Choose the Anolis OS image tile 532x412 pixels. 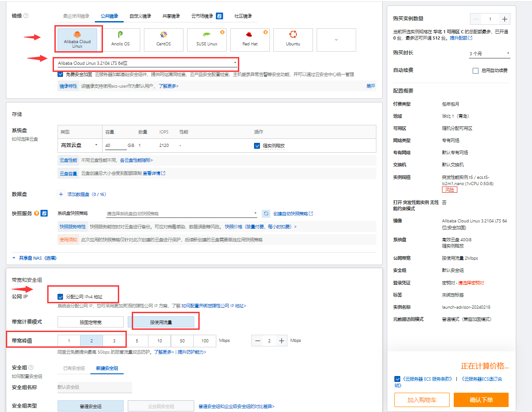(x=120, y=40)
